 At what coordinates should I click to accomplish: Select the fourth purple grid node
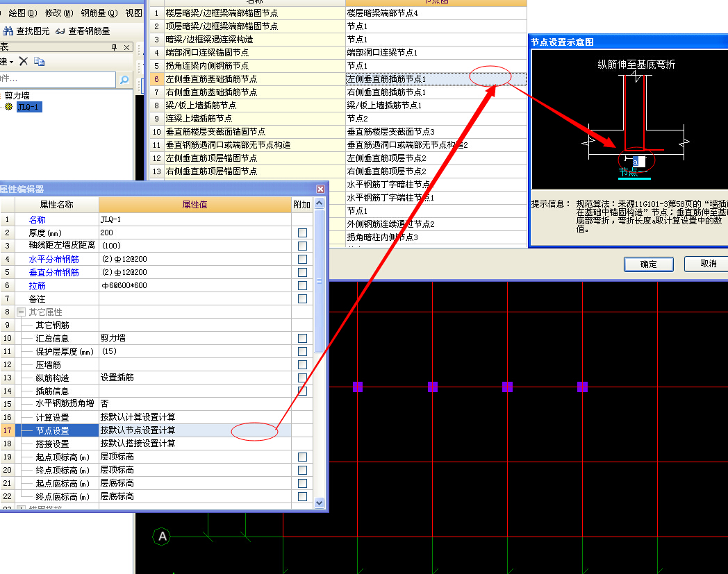point(583,387)
